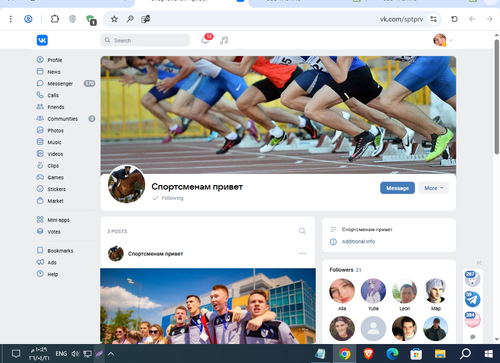Click the Market sidebar icon
Viewport: 500px width, 363px height.
[x=40, y=200]
